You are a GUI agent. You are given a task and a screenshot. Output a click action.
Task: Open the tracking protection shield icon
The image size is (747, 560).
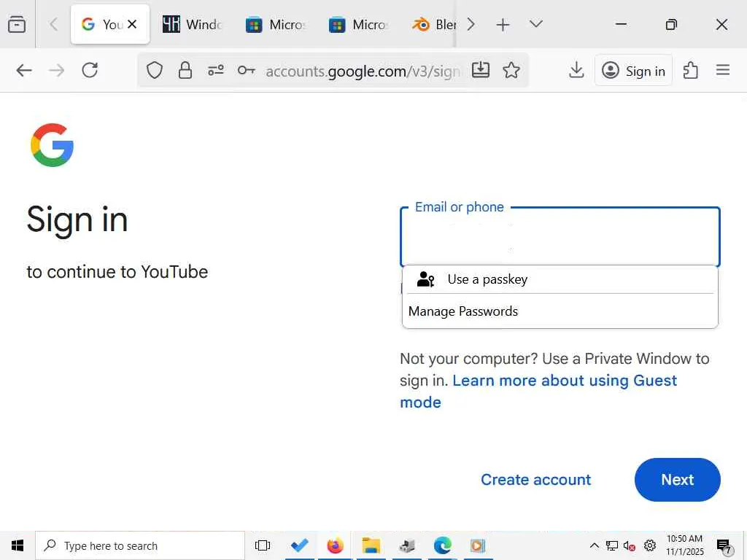pyautogui.click(x=155, y=71)
